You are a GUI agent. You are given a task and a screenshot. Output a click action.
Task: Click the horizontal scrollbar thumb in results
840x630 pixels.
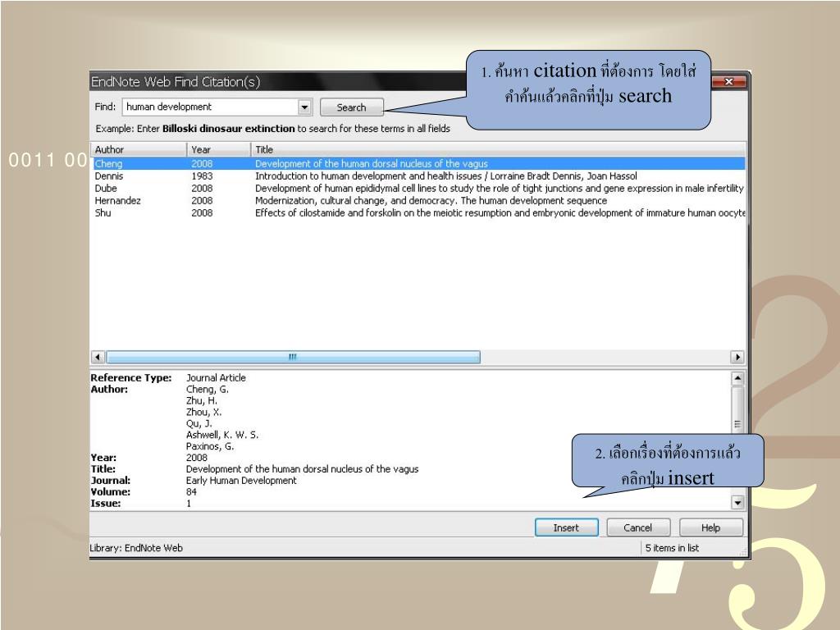point(293,357)
